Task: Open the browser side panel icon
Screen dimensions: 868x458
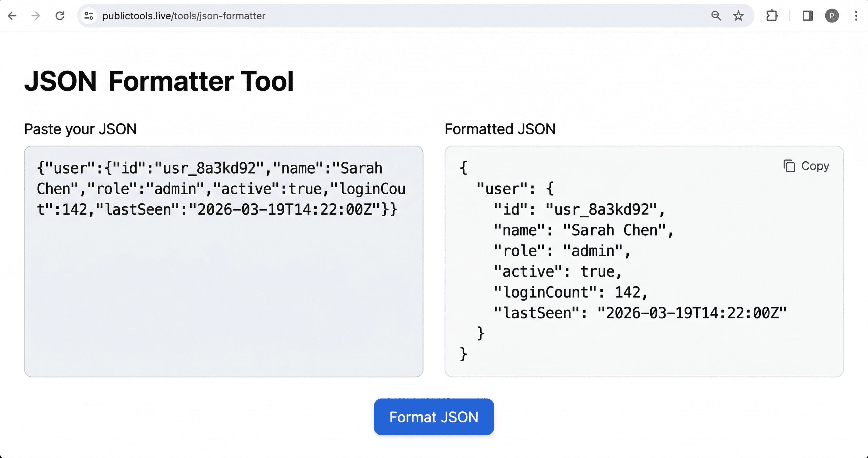Action: (x=807, y=16)
